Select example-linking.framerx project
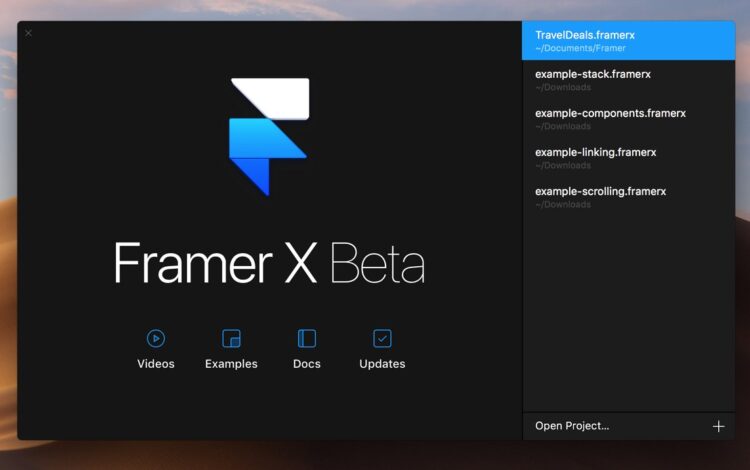The image size is (750, 470). [x=629, y=158]
